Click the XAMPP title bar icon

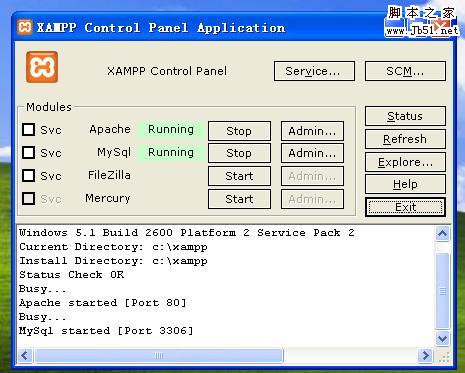pos(25,27)
